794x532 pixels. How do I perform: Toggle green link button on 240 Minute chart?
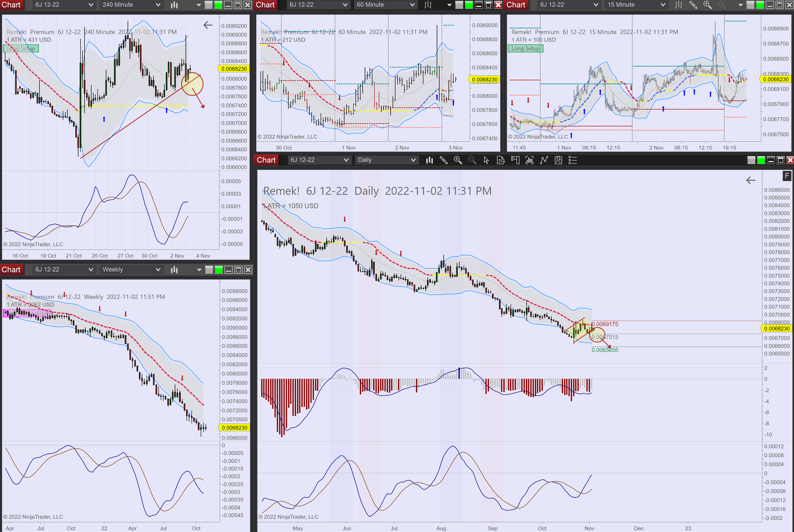point(218,5)
